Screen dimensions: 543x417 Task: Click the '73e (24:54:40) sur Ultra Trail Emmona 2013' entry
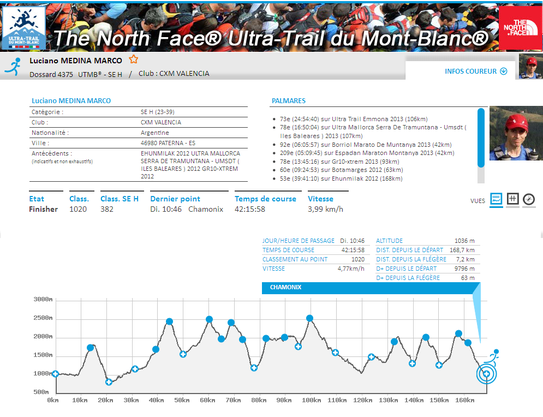[354, 119]
